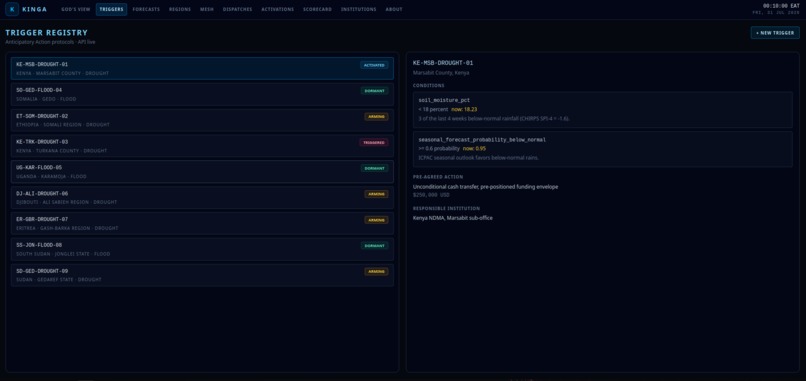The width and height of the screenshot is (806, 381).
Task: Select the SD-GED-DROUGHT-09 trigger row
Action: point(203,275)
